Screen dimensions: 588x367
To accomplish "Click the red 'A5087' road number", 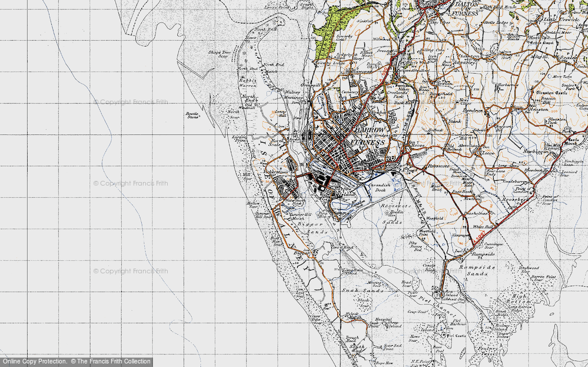I will coord(480,237).
